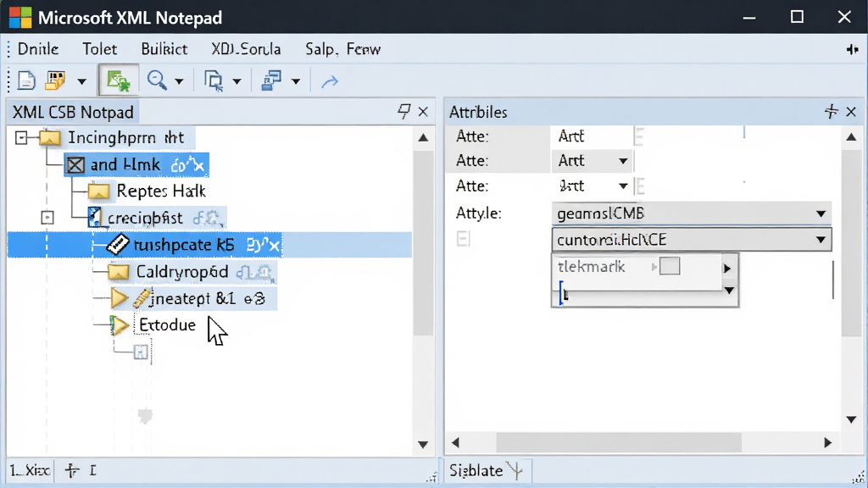
Task: Open the dropdown arrow beside magnifier icon
Action: pyautogui.click(x=179, y=82)
